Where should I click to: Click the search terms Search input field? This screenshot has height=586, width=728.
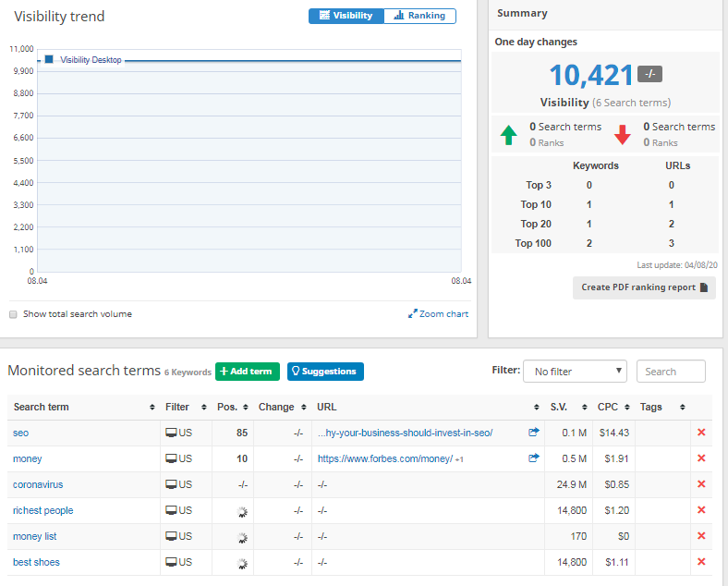pyautogui.click(x=671, y=372)
